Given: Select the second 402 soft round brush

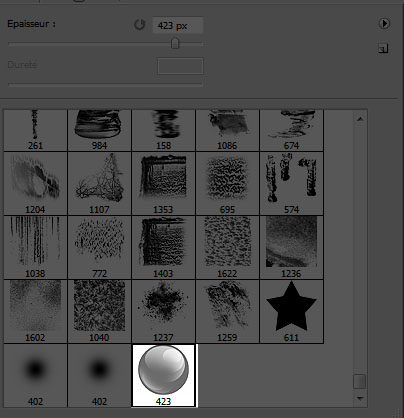Looking at the screenshot, I should point(99,375).
